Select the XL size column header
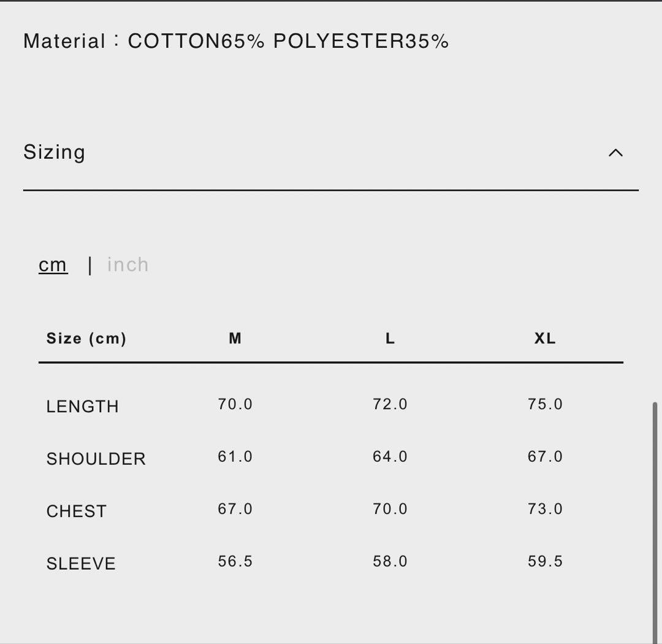 [x=545, y=339]
